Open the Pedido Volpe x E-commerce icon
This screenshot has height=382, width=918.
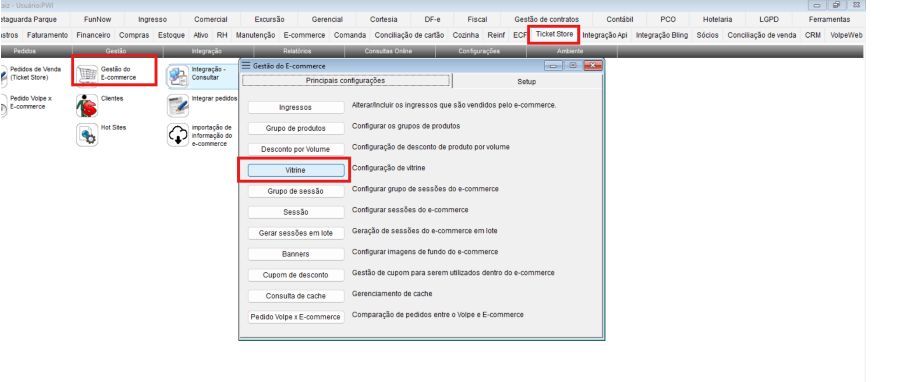tap(4, 104)
